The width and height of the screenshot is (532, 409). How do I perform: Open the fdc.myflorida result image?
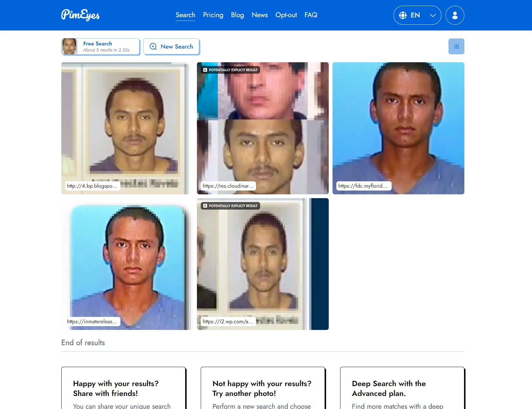pos(398,127)
